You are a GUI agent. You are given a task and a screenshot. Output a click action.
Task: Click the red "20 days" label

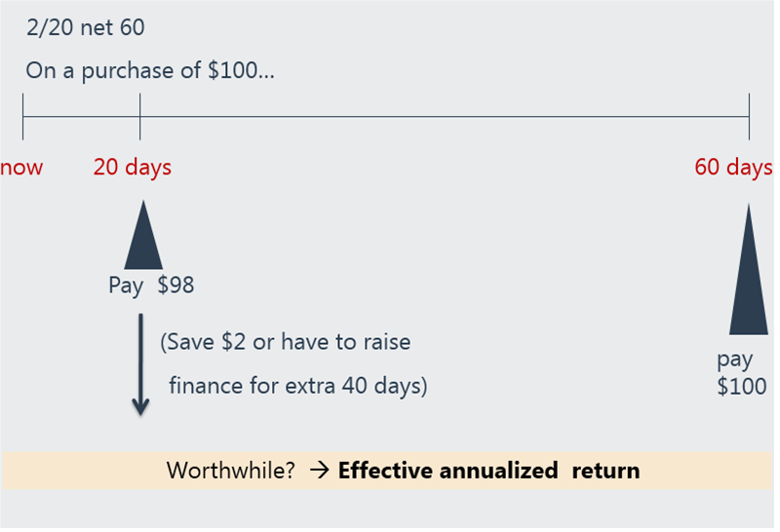pyautogui.click(x=133, y=168)
